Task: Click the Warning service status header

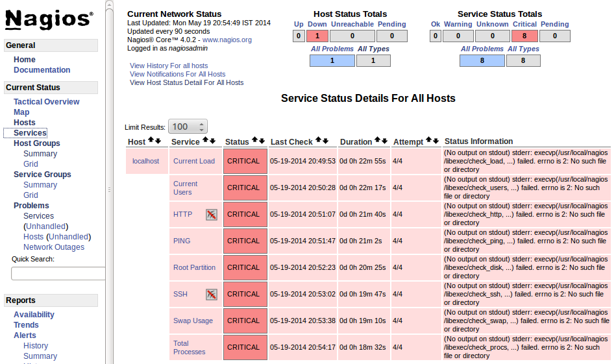Action: click(x=458, y=24)
